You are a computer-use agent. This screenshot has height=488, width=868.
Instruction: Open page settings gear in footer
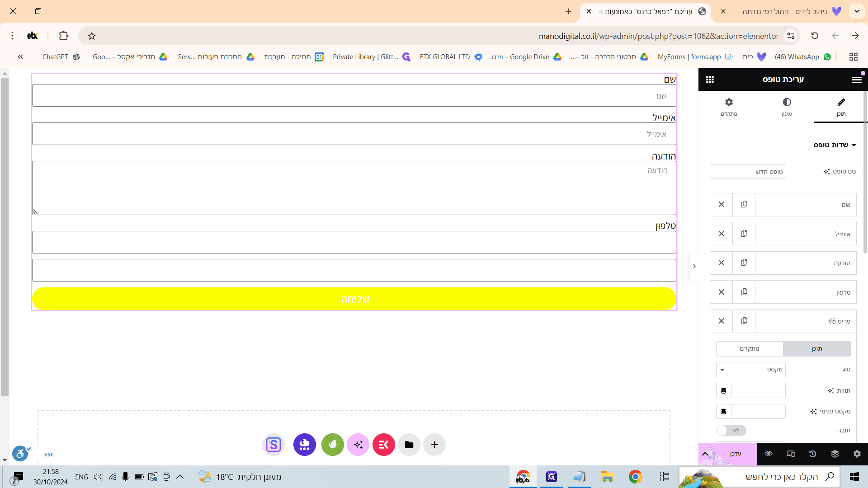coord(857,454)
